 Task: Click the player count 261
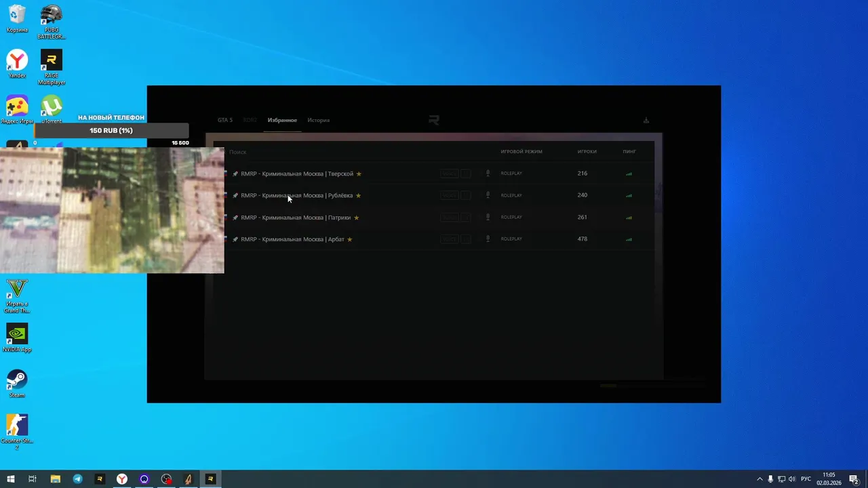(583, 218)
